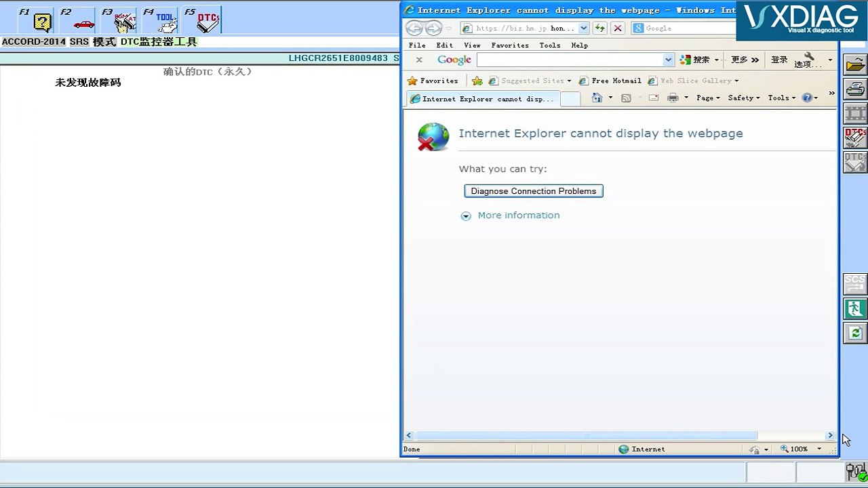Open the Edit menu in Internet Explorer
This screenshot has height=488, width=868.
[x=445, y=45]
